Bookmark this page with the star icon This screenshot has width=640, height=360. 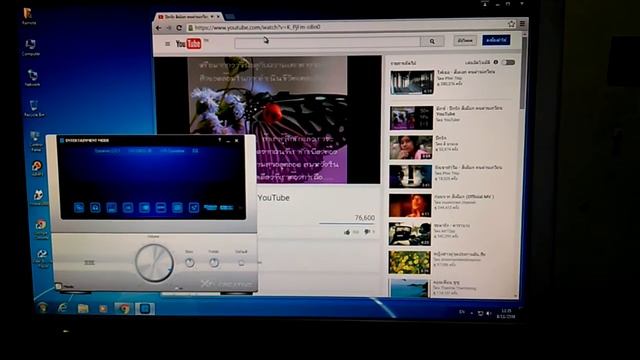[x=511, y=24]
